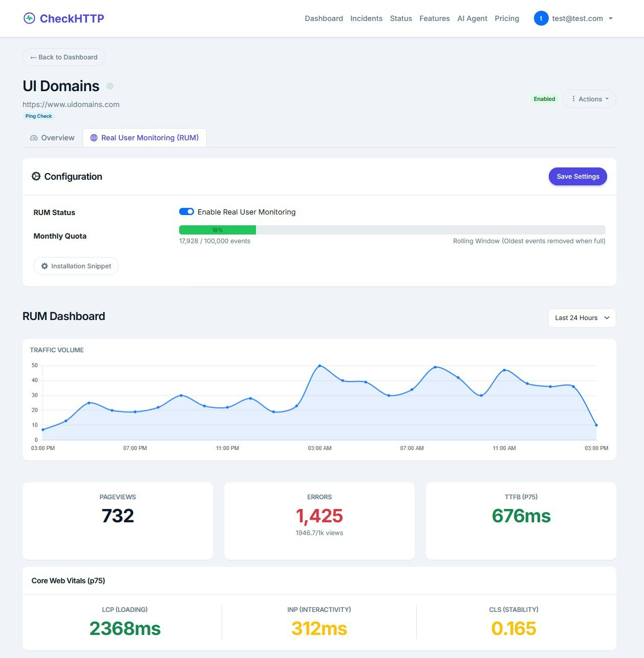Disable Real User Monitoring toggle
Screen dimensions: 644x658
(x=186, y=211)
